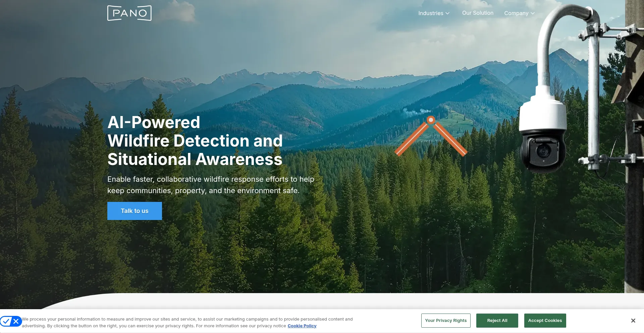The image size is (644, 333).
Task: Dismiss the cookie banner with X
Action: (x=633, y=321)
